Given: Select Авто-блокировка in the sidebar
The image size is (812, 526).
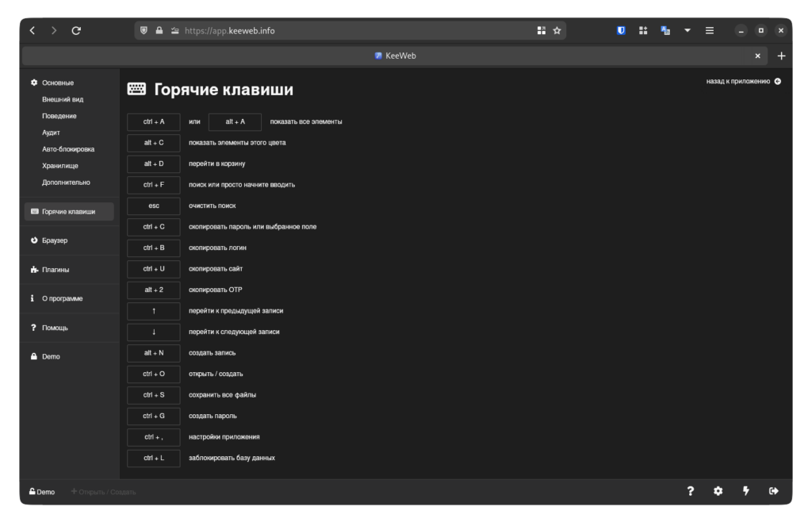Looking at the screenshot, I should (x=68, y=149).
